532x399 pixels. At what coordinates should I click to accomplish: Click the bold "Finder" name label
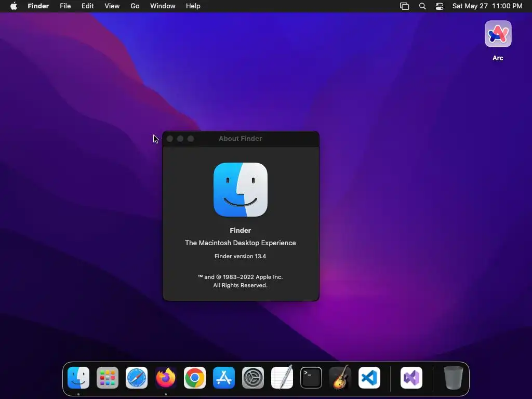pos(240,230)
